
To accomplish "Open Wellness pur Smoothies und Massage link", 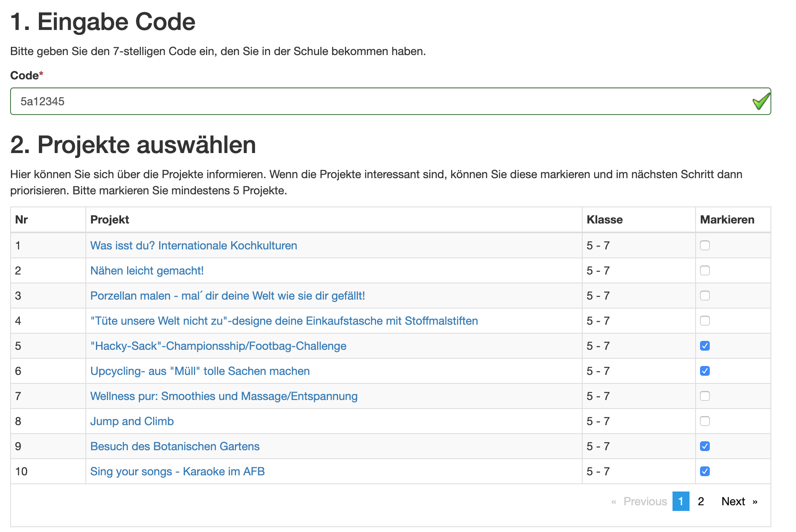I will pyautogui.click(x=224, y=396).
